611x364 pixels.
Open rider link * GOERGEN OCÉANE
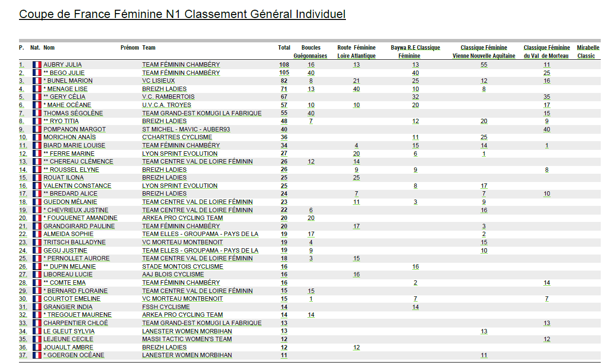74,355
